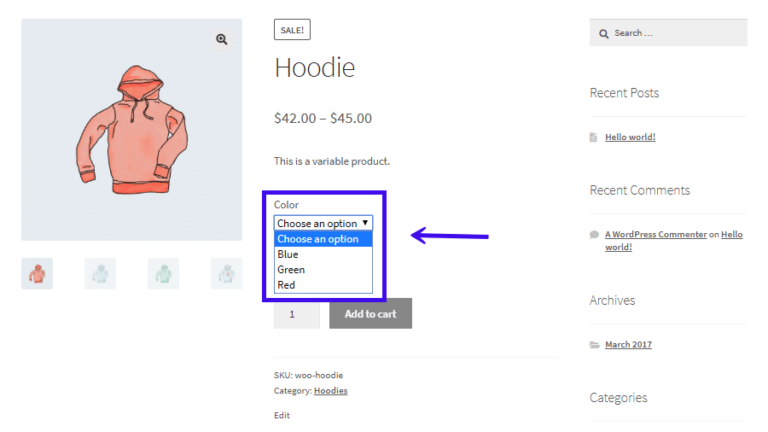Collapse the Color dropdown select box
Viewport: 768px width, 432px height.
[323, 223]
